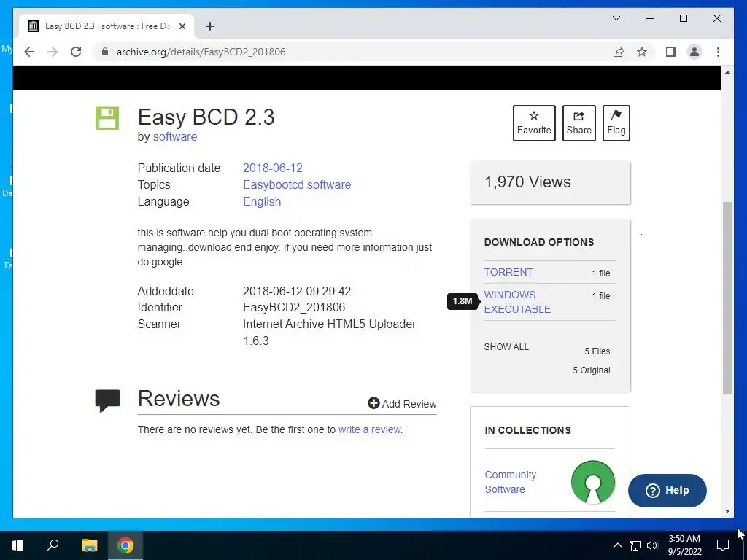Click the Share button on the item

pos(578,122)
